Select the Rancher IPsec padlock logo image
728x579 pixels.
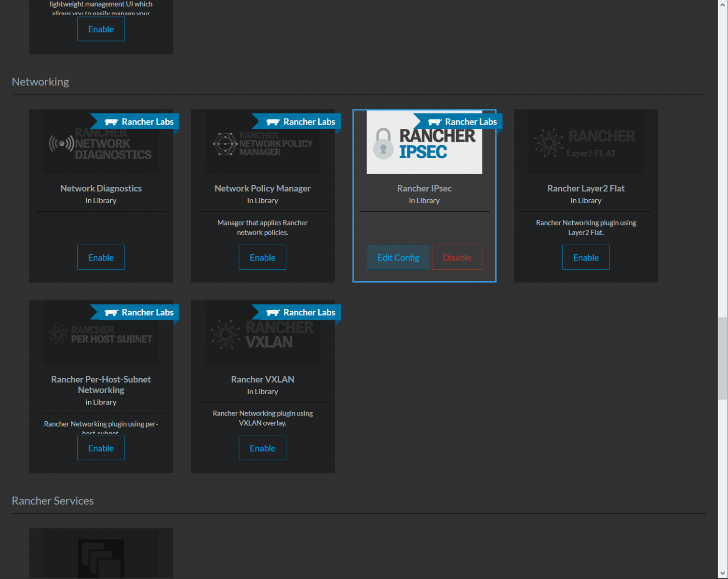point(424,142)
